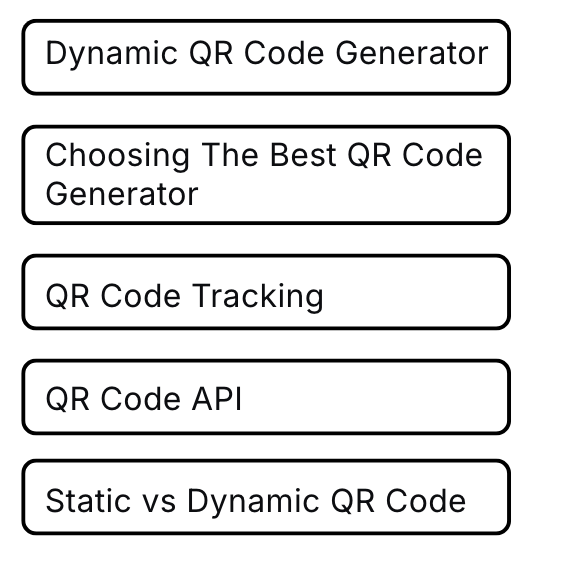Select the QR Code API link
Screen dimensions: 562x584
(266, 397)
